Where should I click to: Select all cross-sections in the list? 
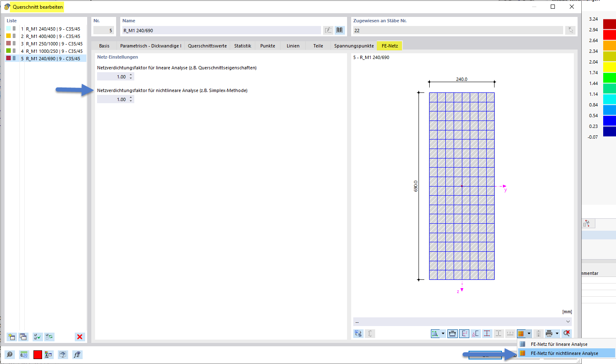pyautogui.click(x=37, y=337)
